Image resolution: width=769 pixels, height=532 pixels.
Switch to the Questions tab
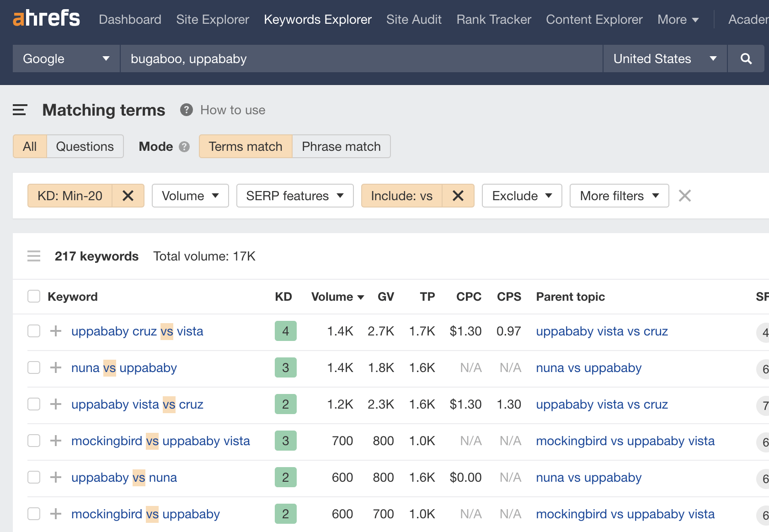coord(85,147)
